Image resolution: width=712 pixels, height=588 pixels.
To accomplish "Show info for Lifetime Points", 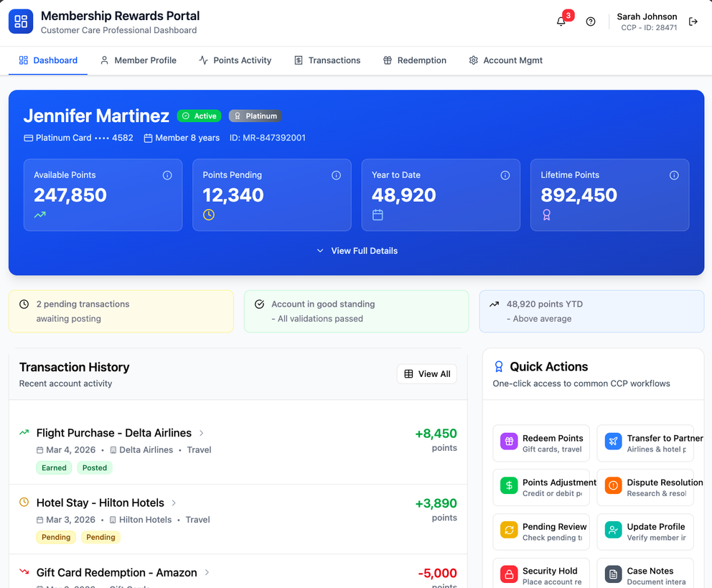I will tap(674, 175).
